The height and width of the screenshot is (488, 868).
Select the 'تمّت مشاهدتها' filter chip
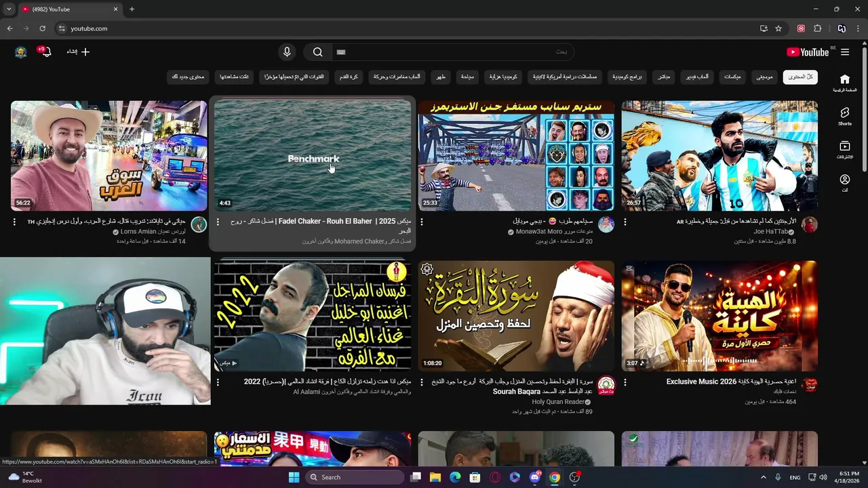coord(235,77)
